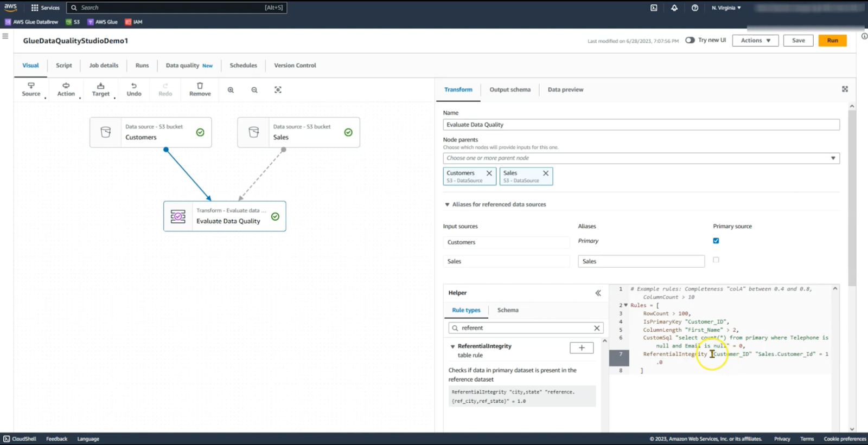Remove Sales parent node chip
Image resolution: width=868 pixels, height=445 pixels.
[x=546, y=173]
